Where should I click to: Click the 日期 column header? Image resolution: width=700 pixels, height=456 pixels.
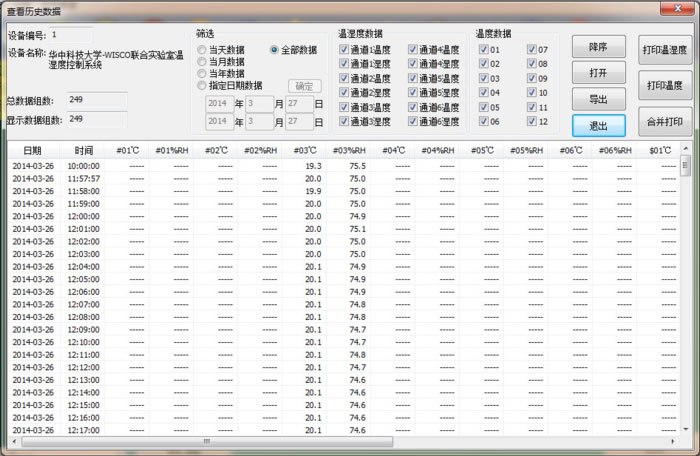(x=33, y=150)
